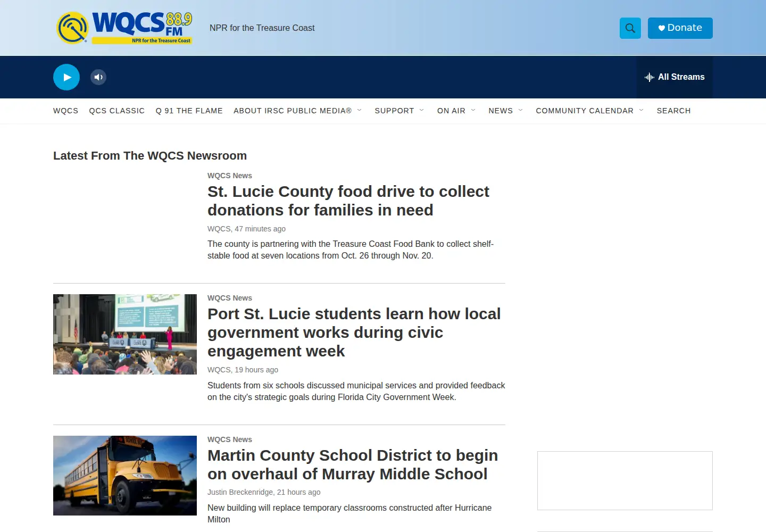
Task: Click civic engagement presentation thumbnail
Action: click(x=125, y=334)
